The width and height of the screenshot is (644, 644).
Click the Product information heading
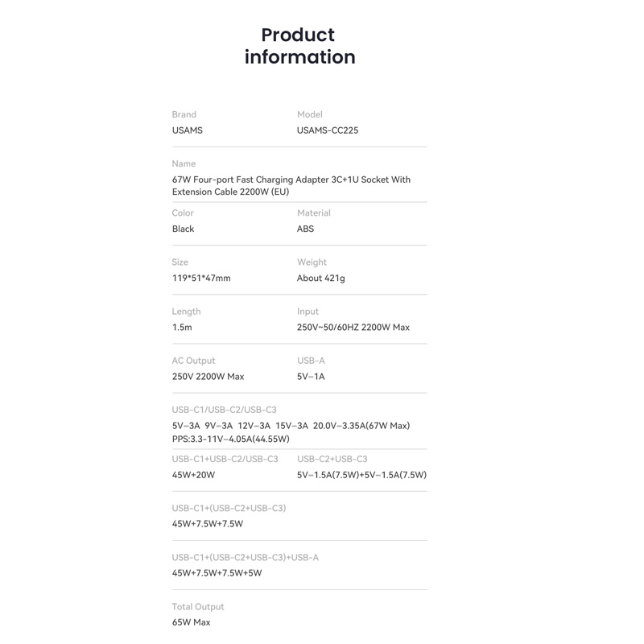(x=299, y=46)
